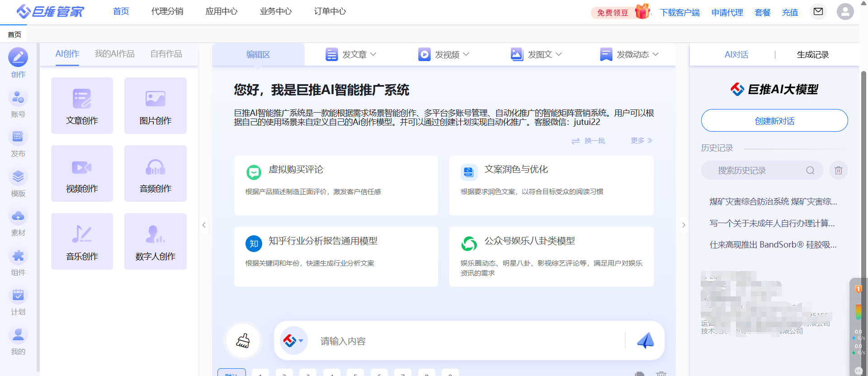Viewport: 868px width, 376px height.
Task: Expand the 发文章 dropdown
Action: [351, 54]
